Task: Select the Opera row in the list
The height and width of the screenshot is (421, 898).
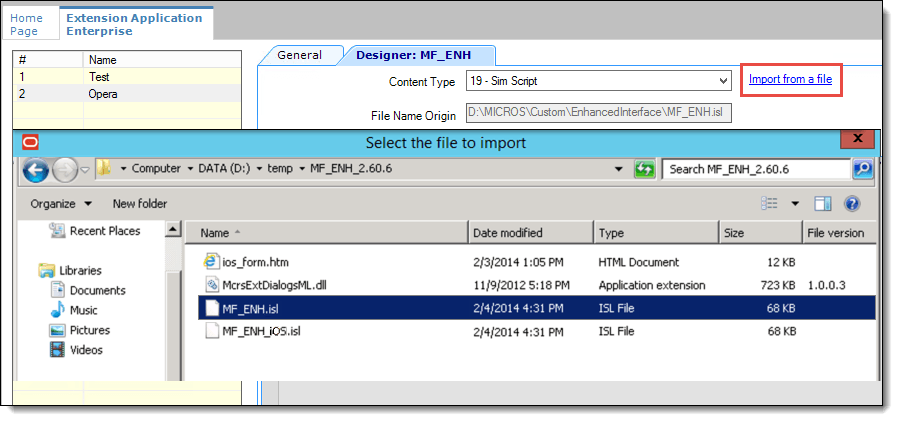Action: (x=127, y=94)
